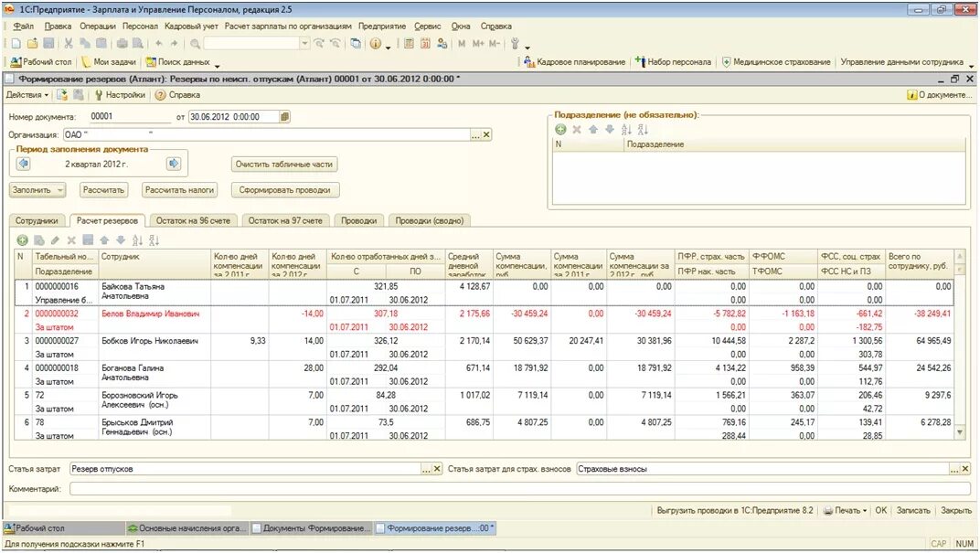Image resolution: width=980 pixels, height=553 pixels.
Task: Open Набор персонала
Action: click(673, 62)
